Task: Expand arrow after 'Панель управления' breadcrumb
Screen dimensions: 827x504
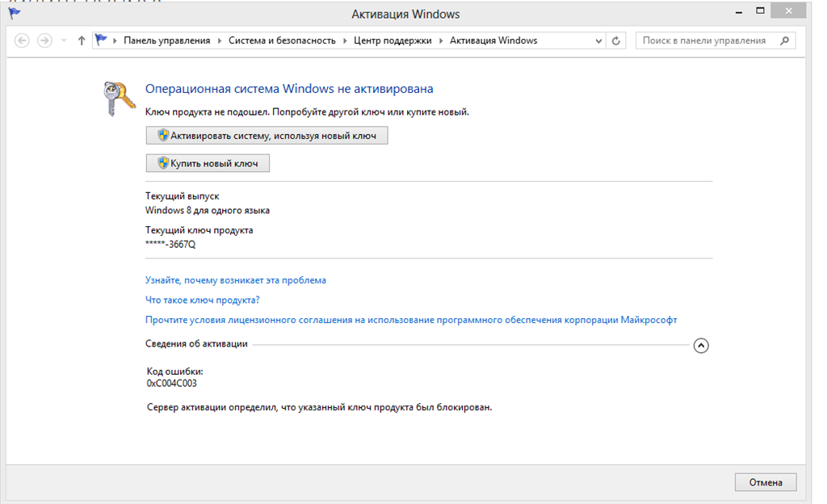Action: 220,40
